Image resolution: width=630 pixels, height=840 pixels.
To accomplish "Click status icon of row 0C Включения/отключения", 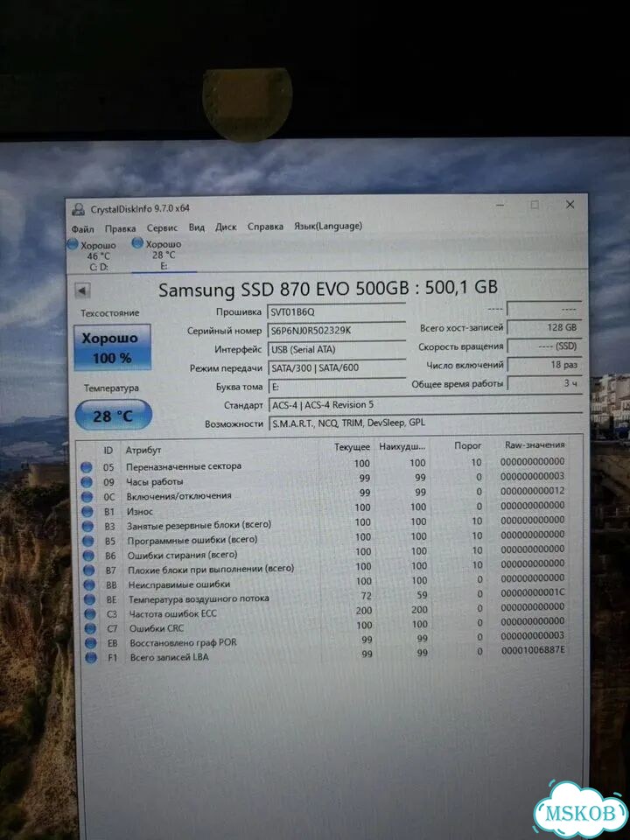I will 87,497.
